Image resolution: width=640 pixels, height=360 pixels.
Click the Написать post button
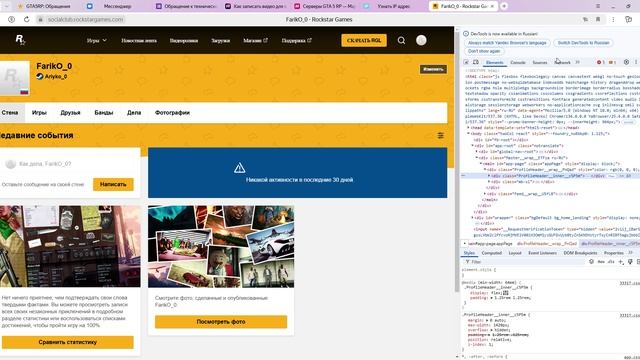click(113, 184)
